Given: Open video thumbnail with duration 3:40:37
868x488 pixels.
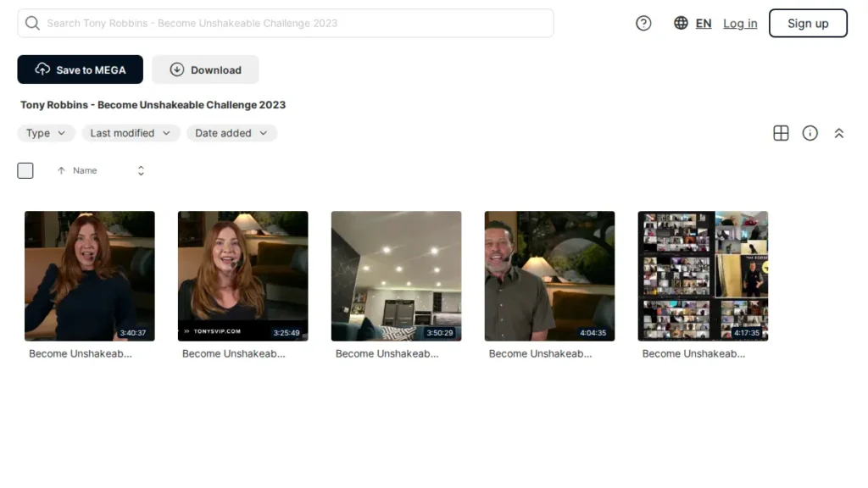Looking at the screenshot, I should point(90,276).
